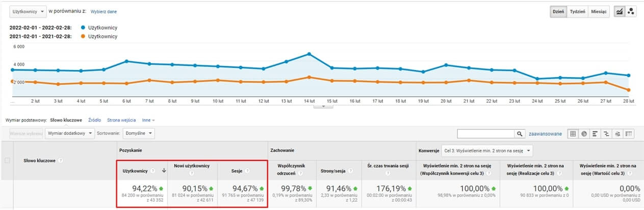Click into the table search field
The image size is (644, 210).
point(485,134)
